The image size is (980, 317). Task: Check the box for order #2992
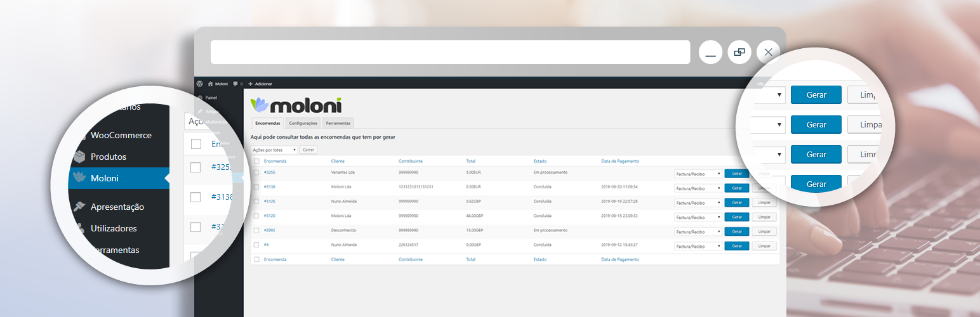click(257, 230)
